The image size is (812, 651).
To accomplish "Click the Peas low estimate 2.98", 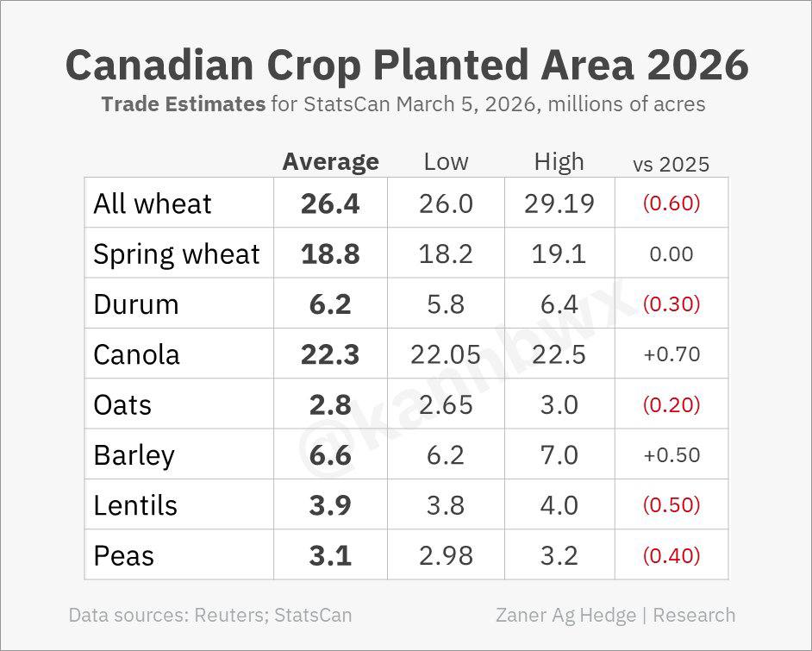I will click(x=446, y=555).
